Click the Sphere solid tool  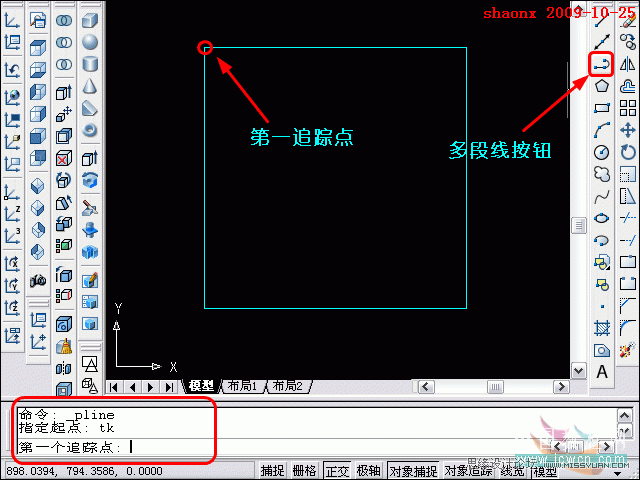point(90,43)
